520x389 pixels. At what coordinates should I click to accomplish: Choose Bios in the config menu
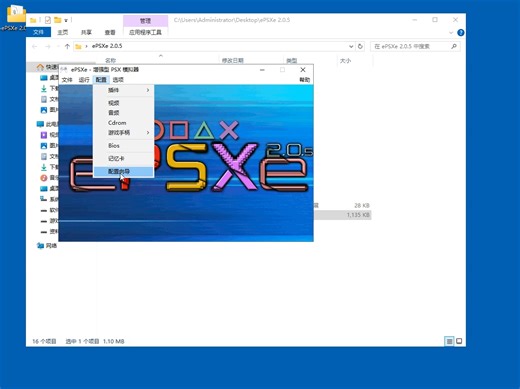tap(123, 146)
